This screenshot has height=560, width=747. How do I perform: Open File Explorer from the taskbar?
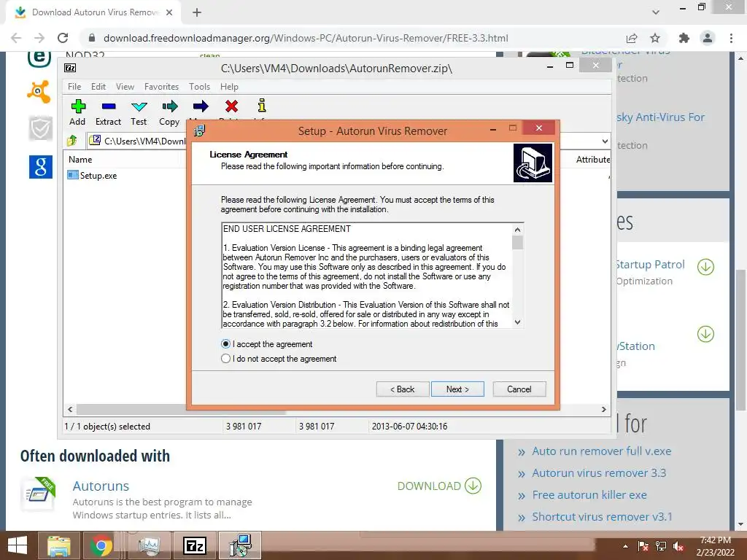[x=58, y=545]
